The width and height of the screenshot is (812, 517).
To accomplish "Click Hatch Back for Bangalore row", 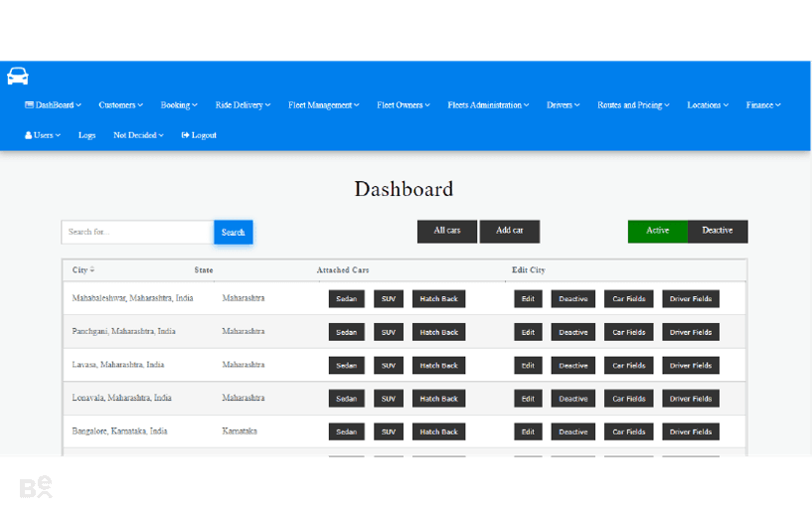I will 438,431.
